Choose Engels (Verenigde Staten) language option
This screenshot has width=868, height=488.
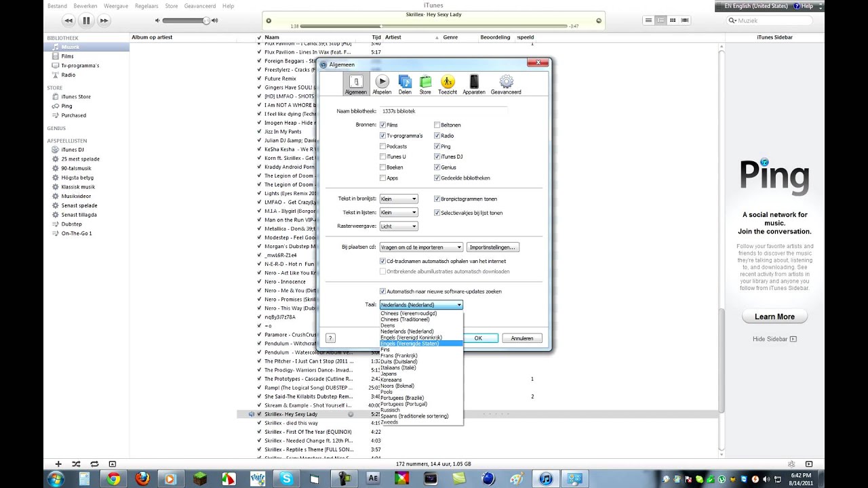421,344
